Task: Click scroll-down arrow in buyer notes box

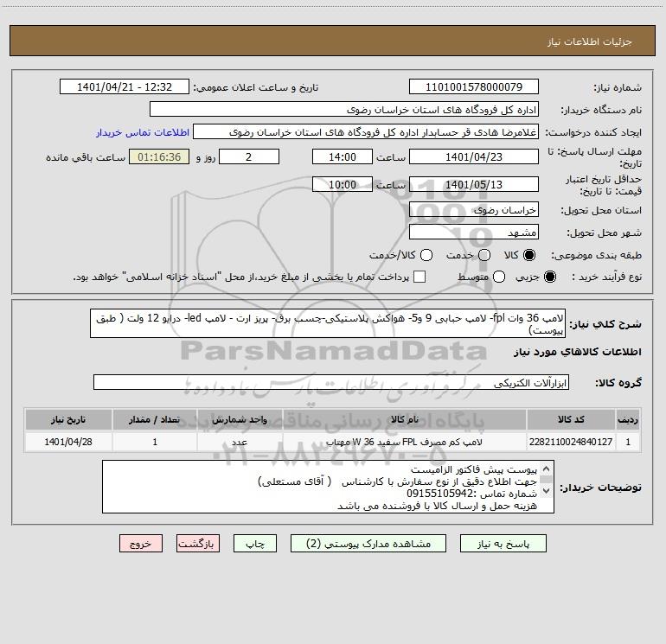Action: [x=547, y=491]
